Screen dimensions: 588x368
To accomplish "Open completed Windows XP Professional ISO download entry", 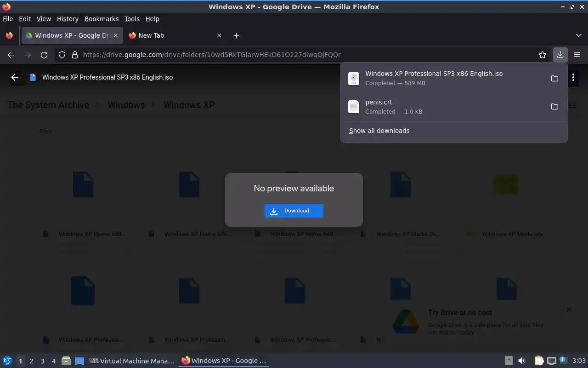I will [446, 78].
